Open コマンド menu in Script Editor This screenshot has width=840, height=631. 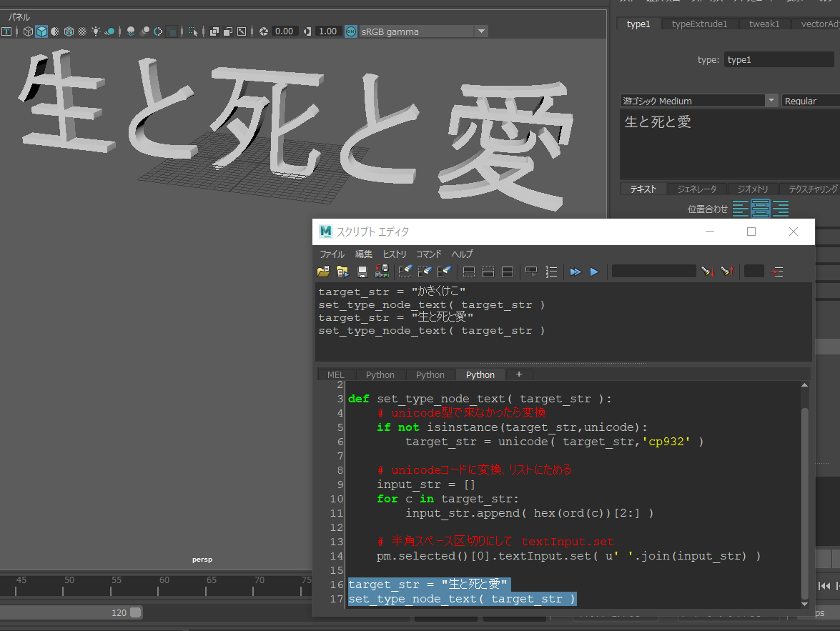[x=428, y=254]
